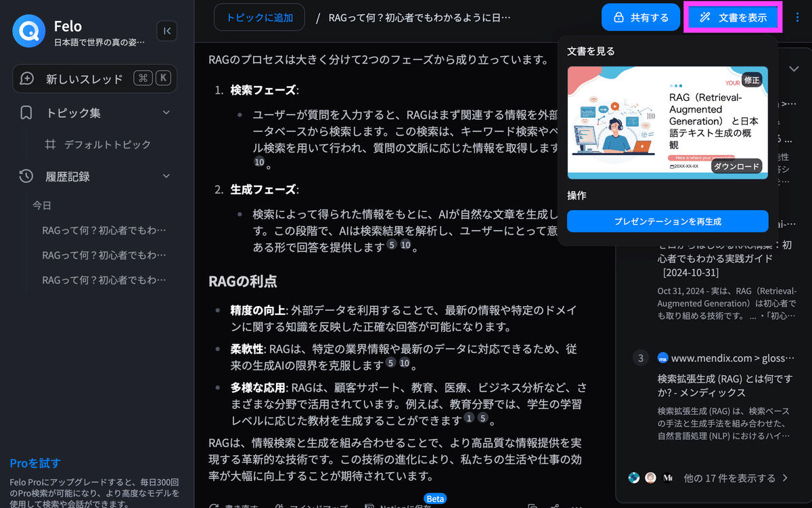Open citation 5 in the 柔軟性 bullet
The image size is (812, 508).
(x=390, y=364)
